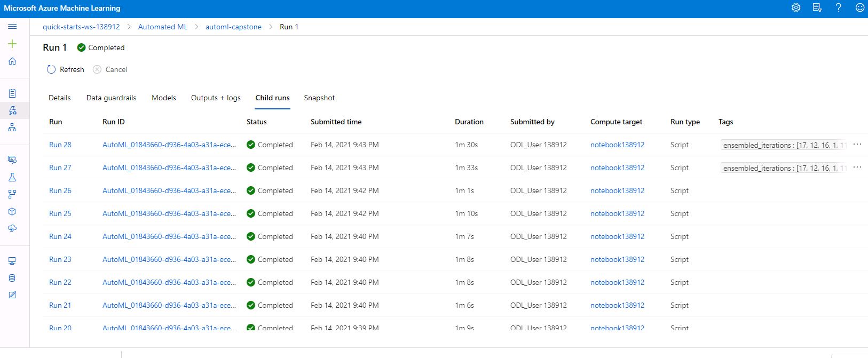Open Run 25 link
Viewport: 868px width, 358px height.
pos(60,213)
